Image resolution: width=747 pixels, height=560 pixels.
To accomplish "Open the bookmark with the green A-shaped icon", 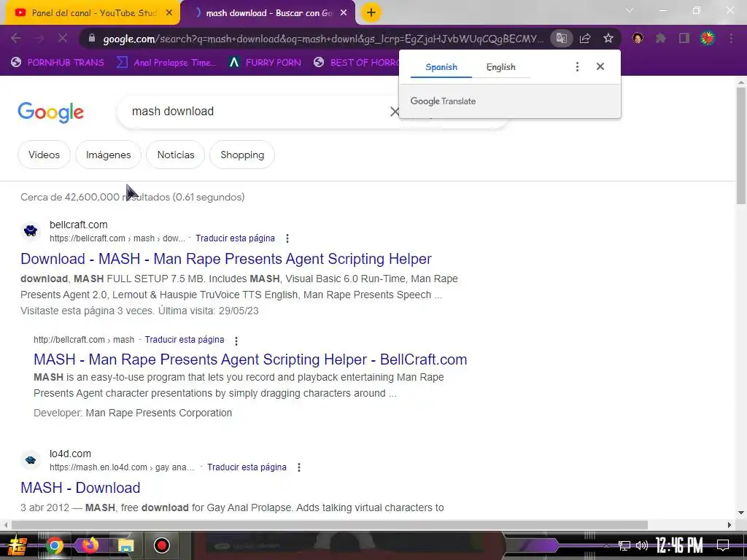I will pyautogui.click(x=265, y=63).
